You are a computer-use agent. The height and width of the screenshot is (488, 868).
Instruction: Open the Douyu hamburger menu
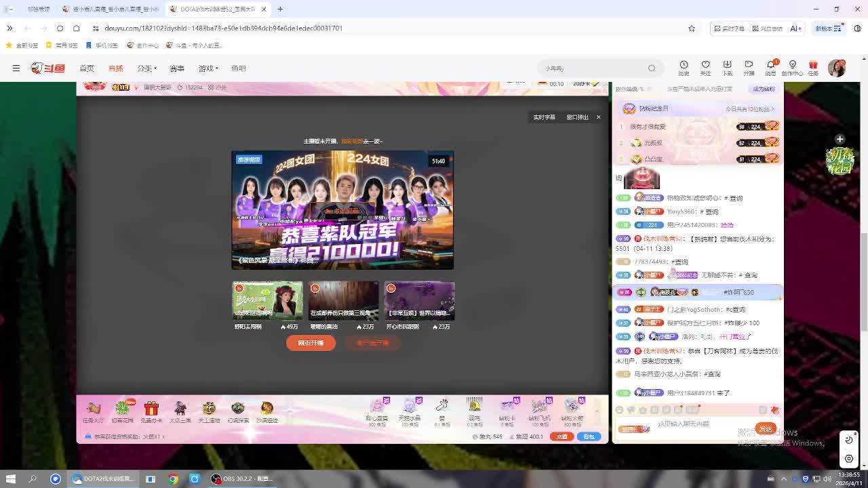[x=16, y=68]
